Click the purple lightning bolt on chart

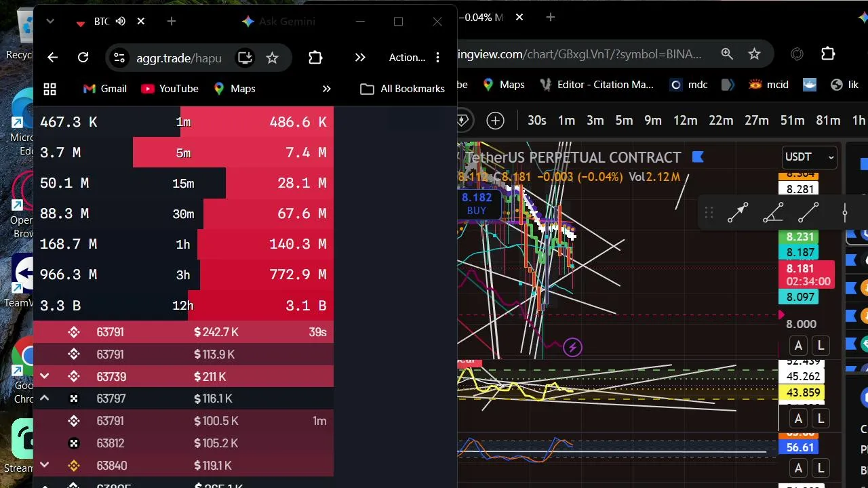572,348
